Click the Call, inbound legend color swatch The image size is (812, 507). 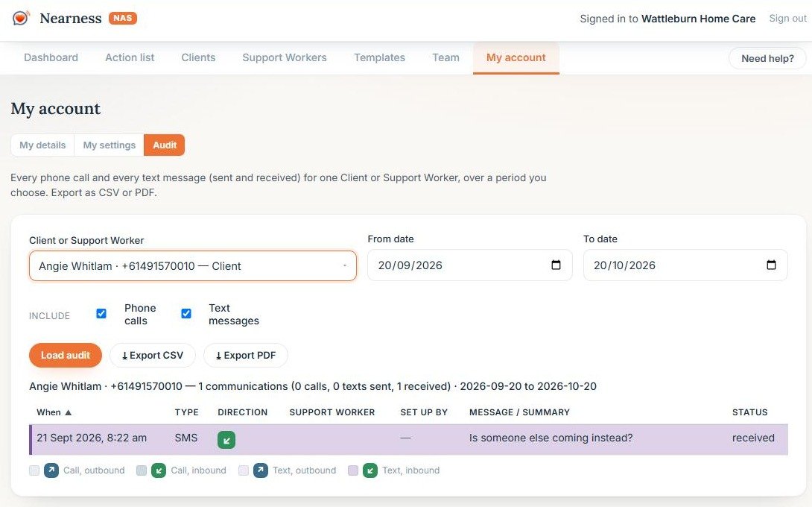pyautogui.click(x=142, y=470)
